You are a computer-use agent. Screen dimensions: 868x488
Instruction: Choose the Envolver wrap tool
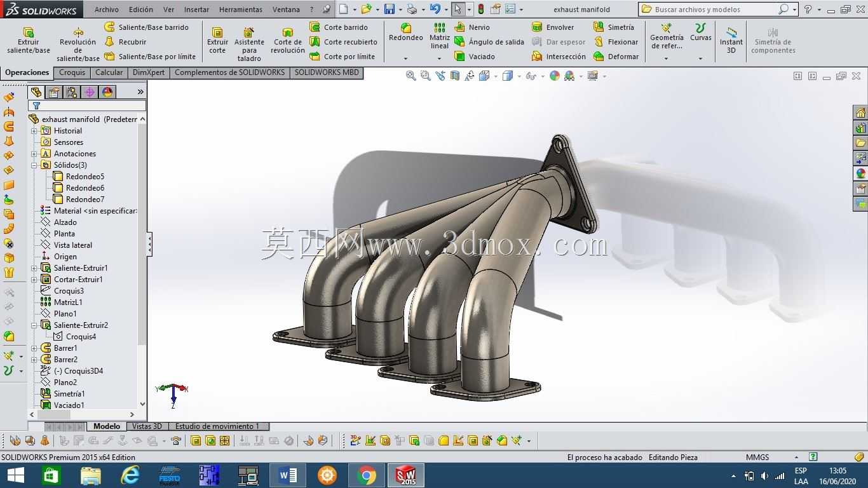pyautogui.click(x=553, y=27)
